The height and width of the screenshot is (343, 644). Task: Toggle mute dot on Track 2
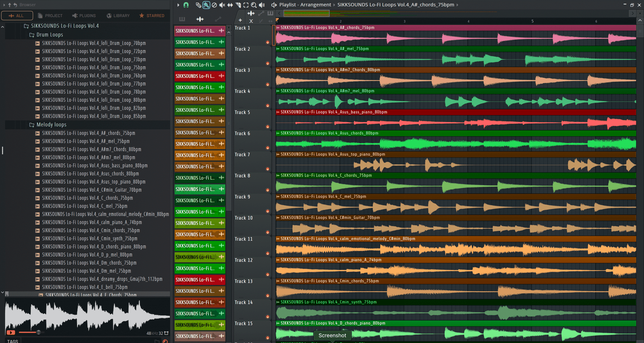click(268, 63)
